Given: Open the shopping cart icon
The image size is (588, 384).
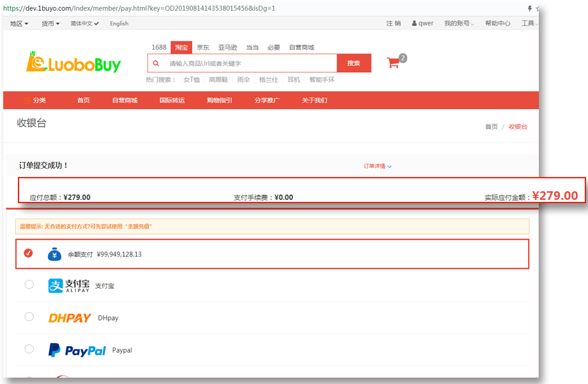Looking at the screenshot, I should click(x=393, y=63).
